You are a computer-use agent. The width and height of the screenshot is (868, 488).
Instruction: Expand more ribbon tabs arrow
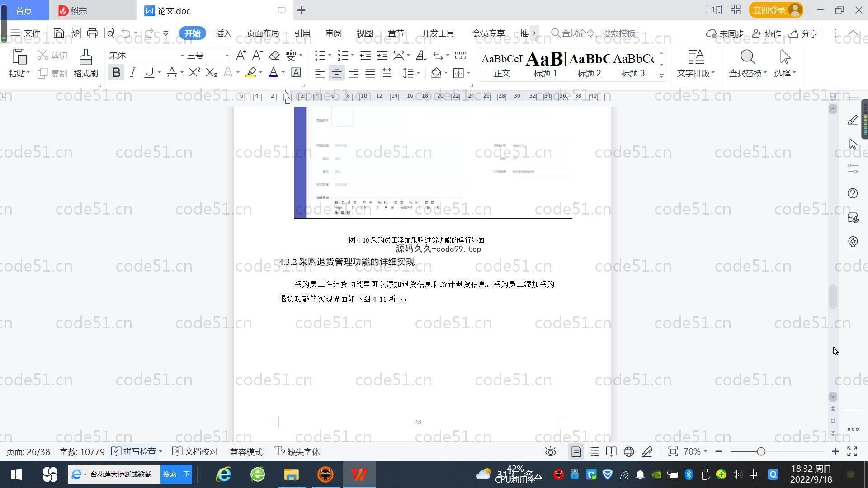click(534, 33)
